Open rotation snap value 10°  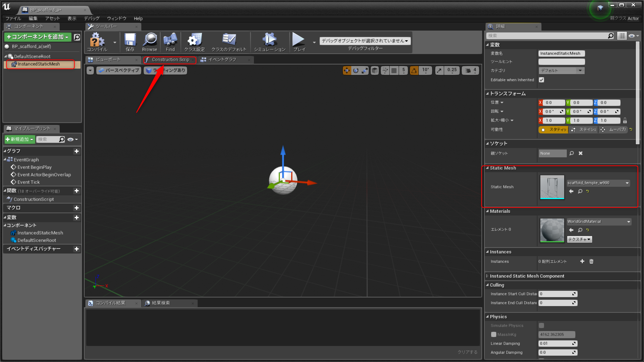point(425,70)
